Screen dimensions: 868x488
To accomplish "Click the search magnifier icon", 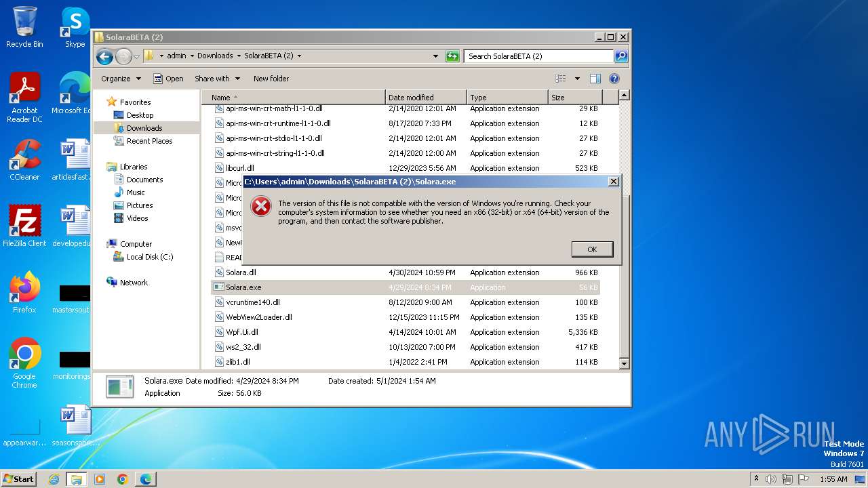I will click(620, 56).
